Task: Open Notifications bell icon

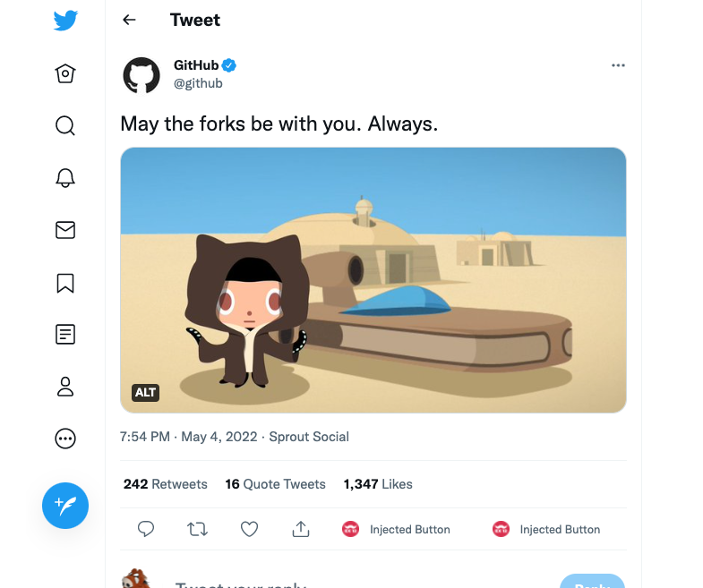Action: 65,178
